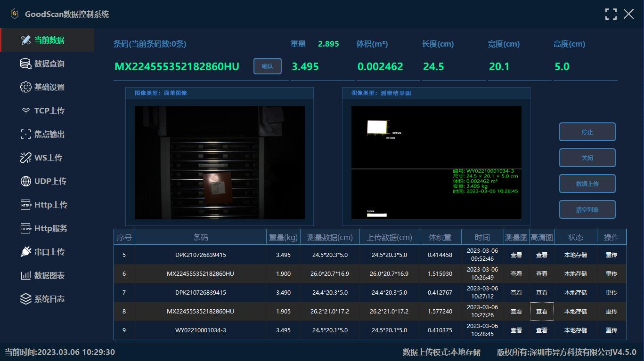The width and height of the screenshot is (644, 361).
Task: Open the data chart bar icon
Action: tap(25, 275)
